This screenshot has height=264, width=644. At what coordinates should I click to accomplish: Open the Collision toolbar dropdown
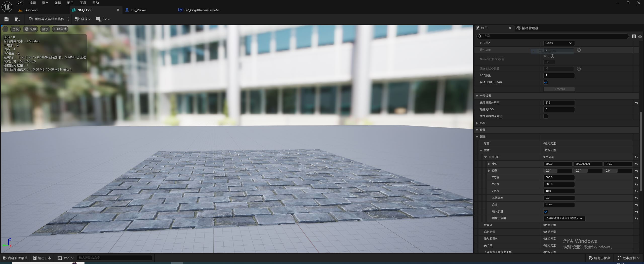pyautogui.click(x=83, y=19)
